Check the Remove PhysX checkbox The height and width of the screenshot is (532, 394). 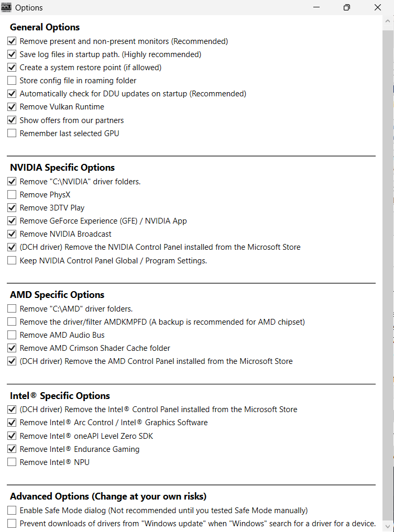tap(12, 195)
